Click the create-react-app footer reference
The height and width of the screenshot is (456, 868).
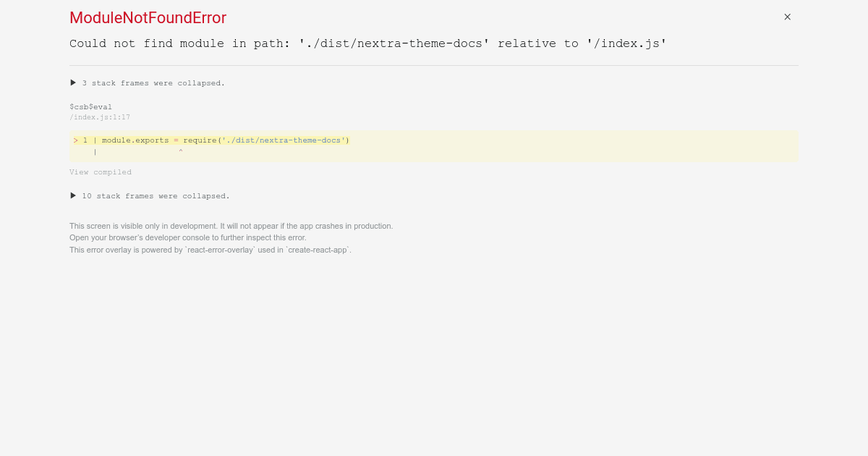(x=318, y=250)
